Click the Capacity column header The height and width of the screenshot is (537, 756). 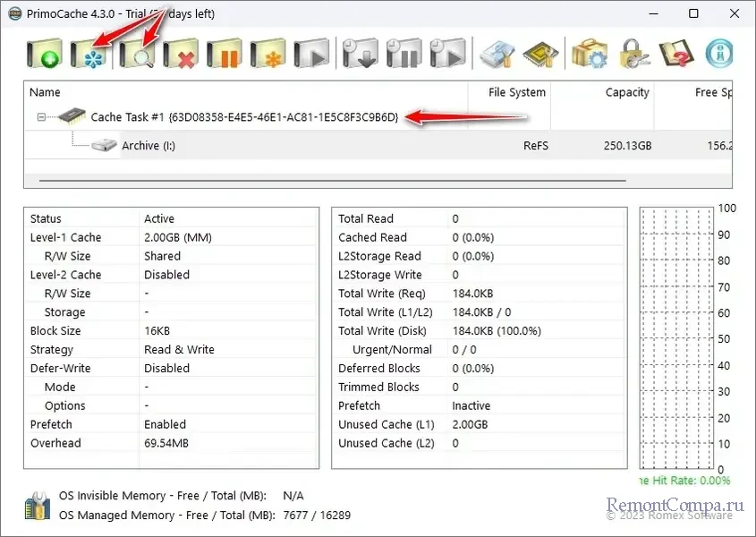(626, 92)
